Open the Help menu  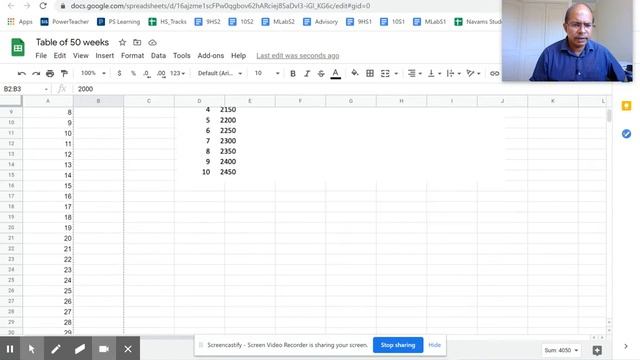tap(238, 56)
